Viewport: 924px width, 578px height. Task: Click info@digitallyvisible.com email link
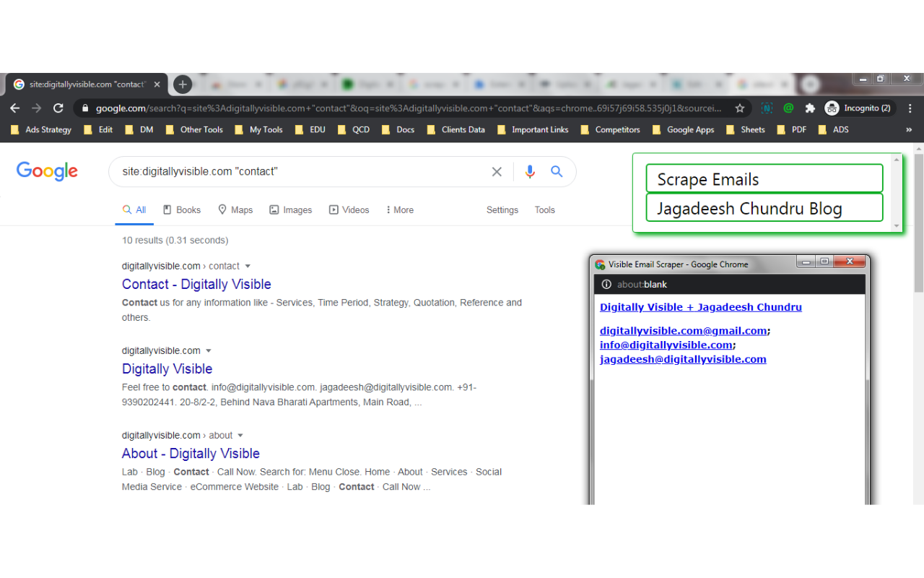(666, 345)
